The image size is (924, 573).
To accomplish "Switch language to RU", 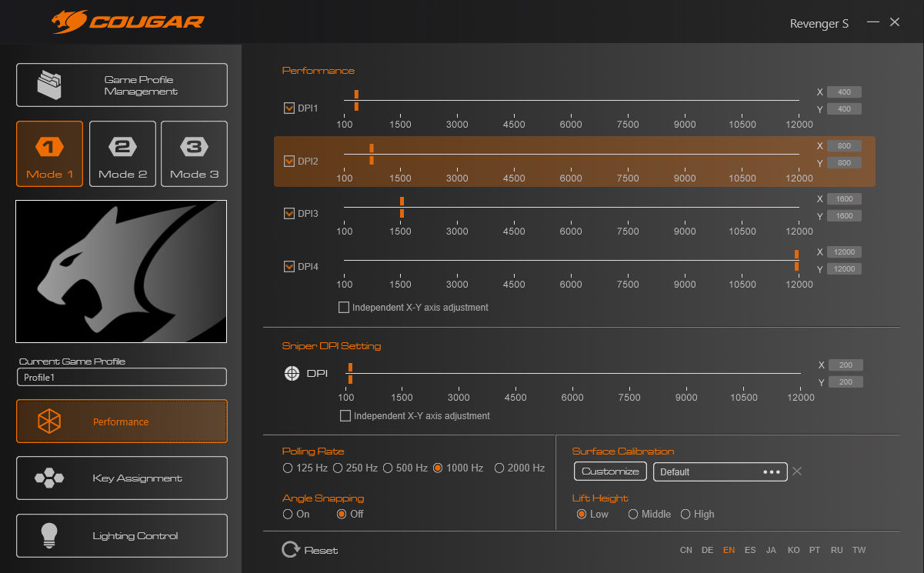I will pyautogui.click(x=837, y=551).
